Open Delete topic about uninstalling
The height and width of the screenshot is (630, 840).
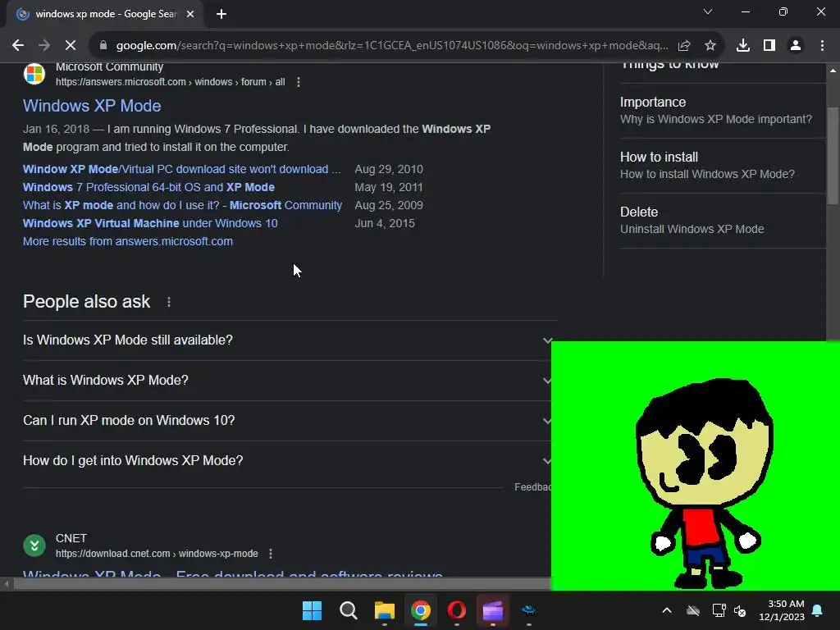[x=722, y=220]
